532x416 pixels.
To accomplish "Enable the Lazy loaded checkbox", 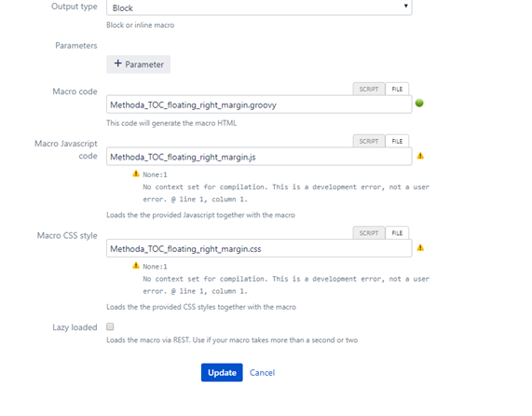I will click(x=110, y=326).
